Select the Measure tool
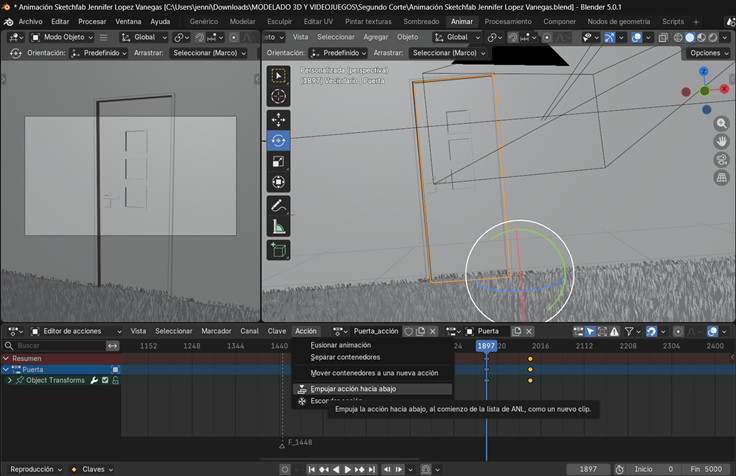Image resolution: width=736 pixels, height=476 pixels. [279, 227]
